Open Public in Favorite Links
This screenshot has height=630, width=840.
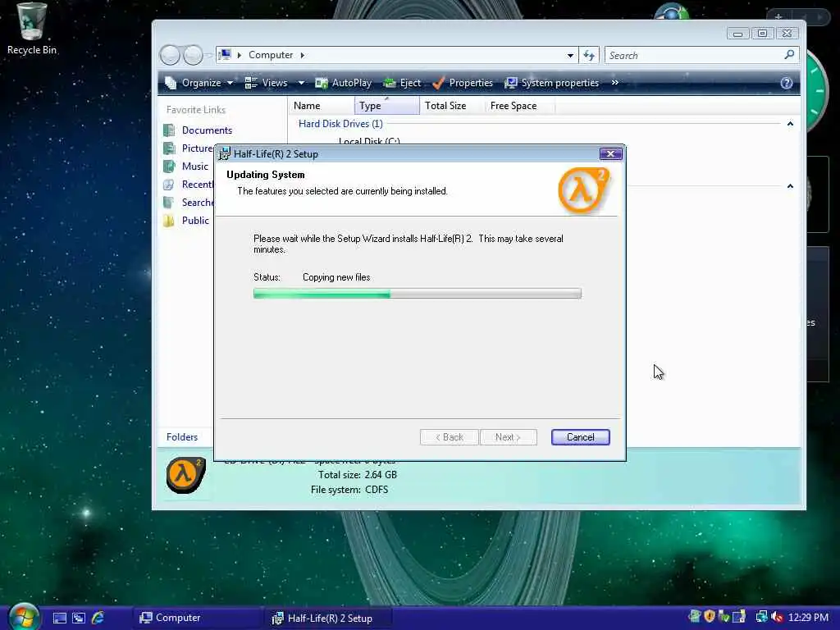[195, 220]
